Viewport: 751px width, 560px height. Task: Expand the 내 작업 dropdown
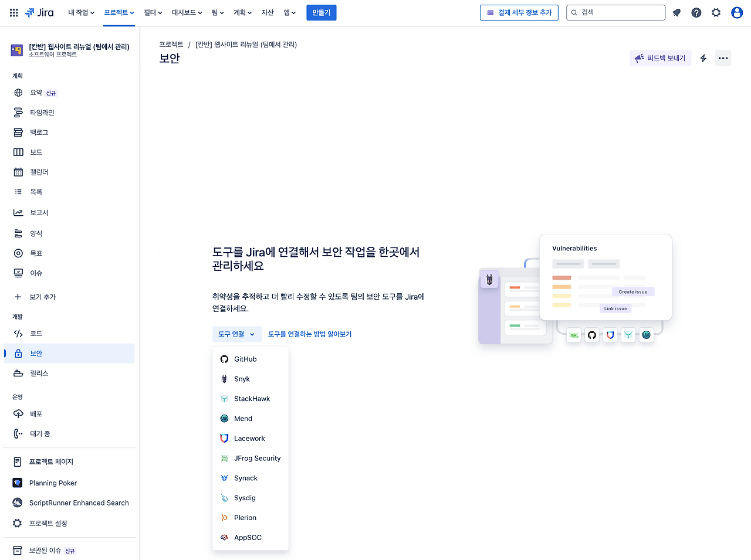(x=81, y=12)
